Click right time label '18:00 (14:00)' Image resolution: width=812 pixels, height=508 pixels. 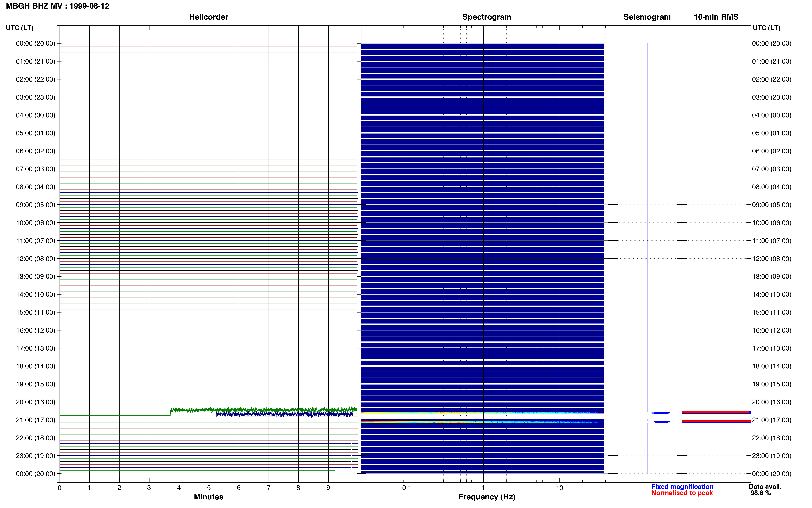tap(772, 366)
